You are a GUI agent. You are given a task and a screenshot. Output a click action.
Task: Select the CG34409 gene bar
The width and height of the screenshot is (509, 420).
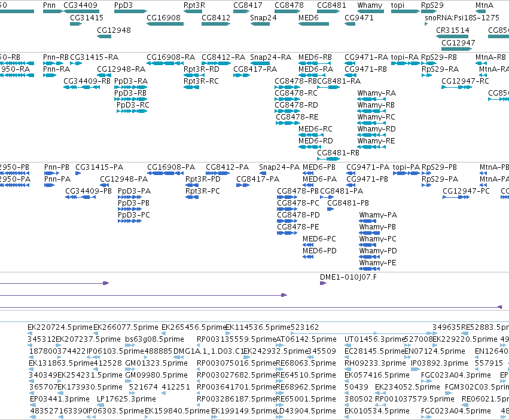(81, 11)
